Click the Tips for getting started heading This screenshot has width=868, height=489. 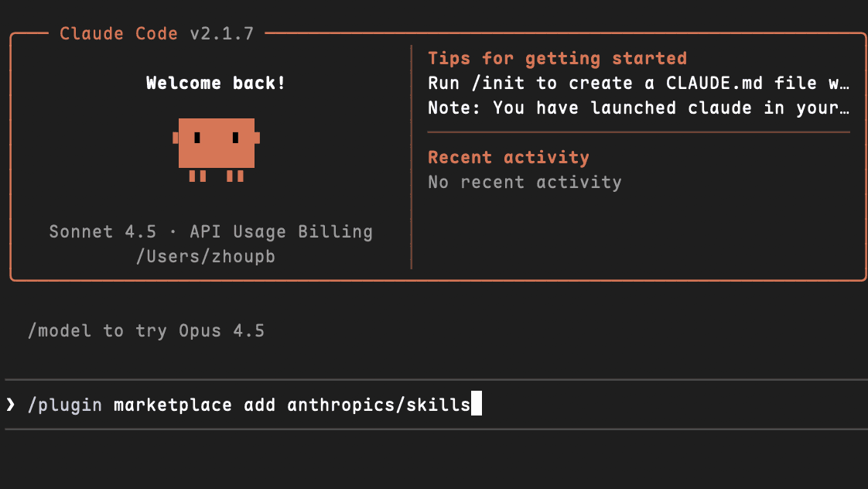click(x=557, y=59)
